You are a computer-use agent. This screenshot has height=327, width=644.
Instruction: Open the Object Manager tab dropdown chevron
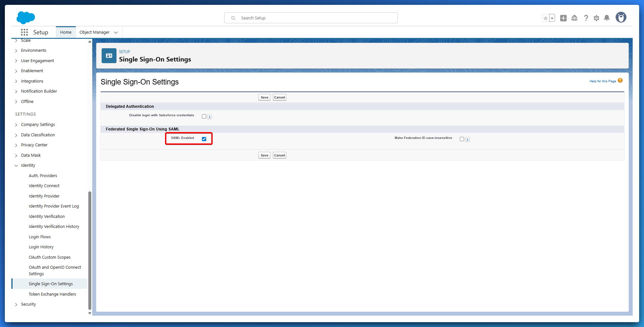click(116, 32)
